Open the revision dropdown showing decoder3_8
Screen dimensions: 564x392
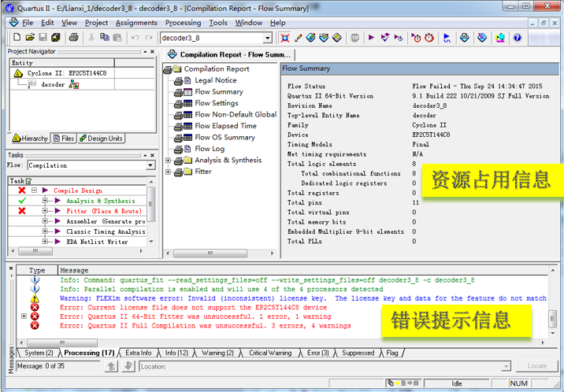[268, 38]
